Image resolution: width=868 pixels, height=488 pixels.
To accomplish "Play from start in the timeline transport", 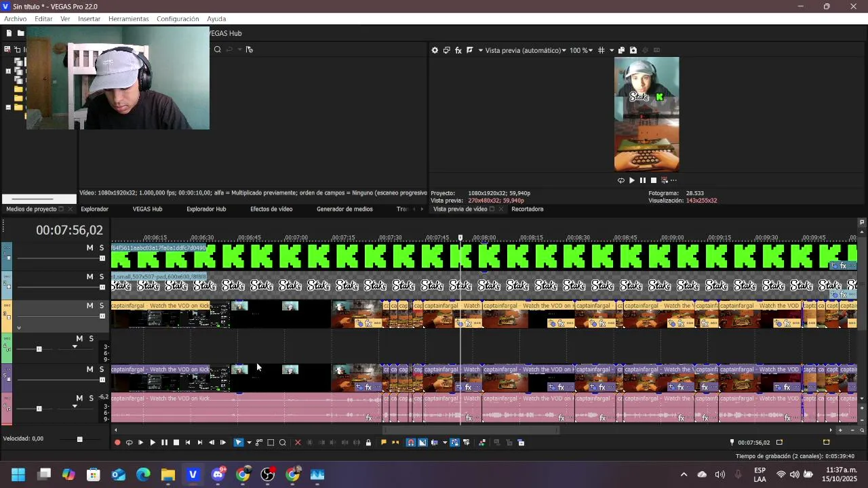I will [x=140, y=443].
